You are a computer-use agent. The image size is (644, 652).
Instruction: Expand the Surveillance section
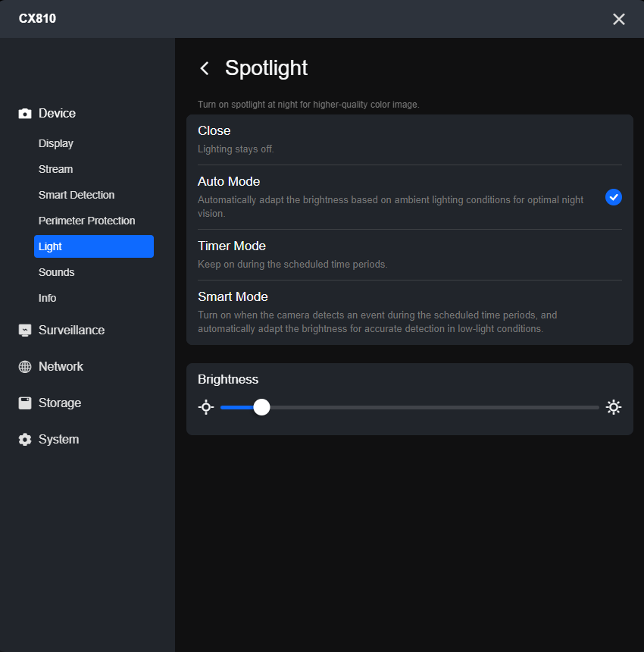coord(71,330)
